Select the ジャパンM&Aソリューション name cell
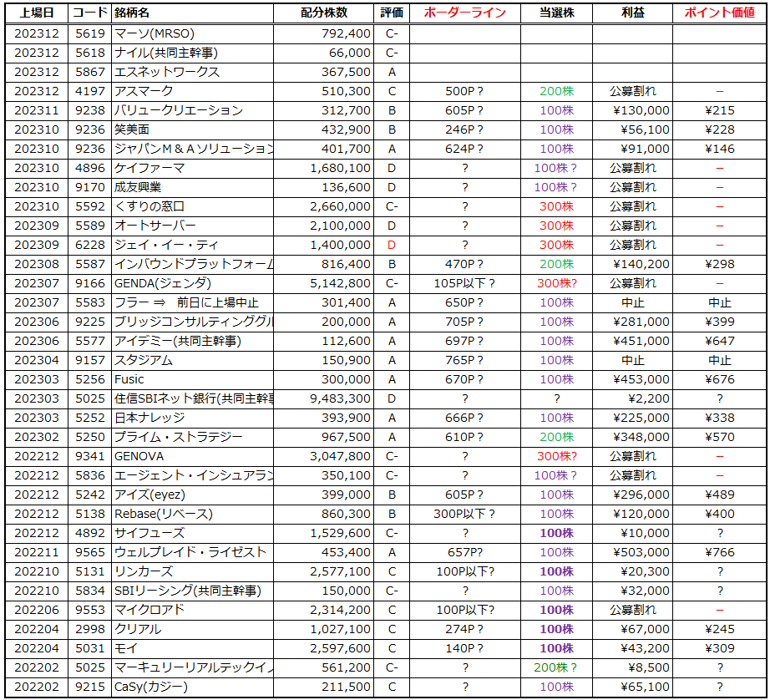 pyautogui.click(x=194, y=149)
